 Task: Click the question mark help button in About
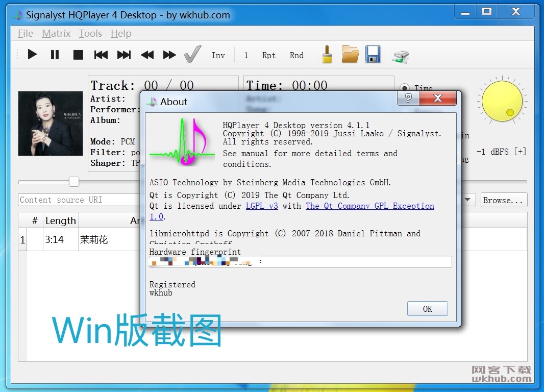click(x=408, y=99)
